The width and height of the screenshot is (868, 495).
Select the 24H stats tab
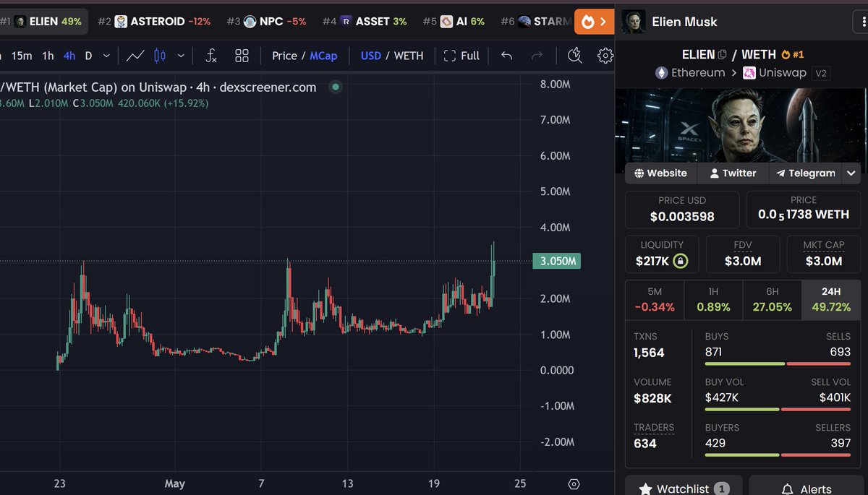831,299
